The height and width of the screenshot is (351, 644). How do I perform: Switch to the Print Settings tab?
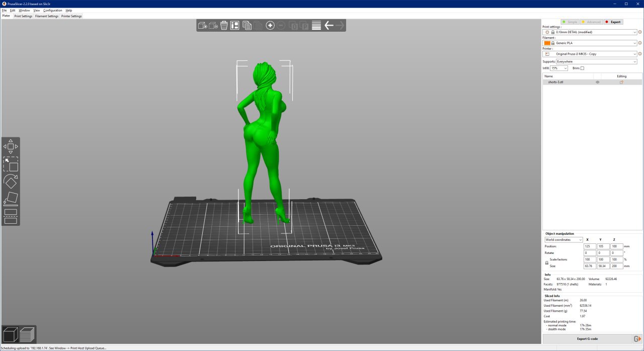(x=23, y=16)
